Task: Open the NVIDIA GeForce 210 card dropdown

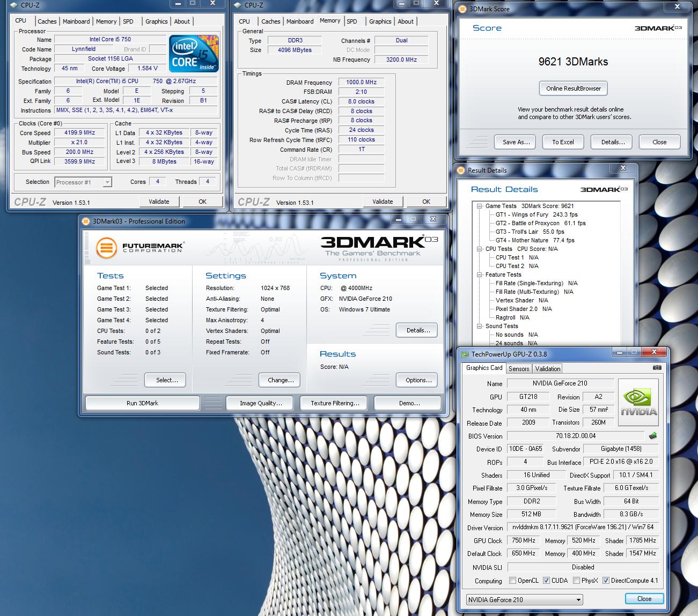Action: [x=524, y=599]
